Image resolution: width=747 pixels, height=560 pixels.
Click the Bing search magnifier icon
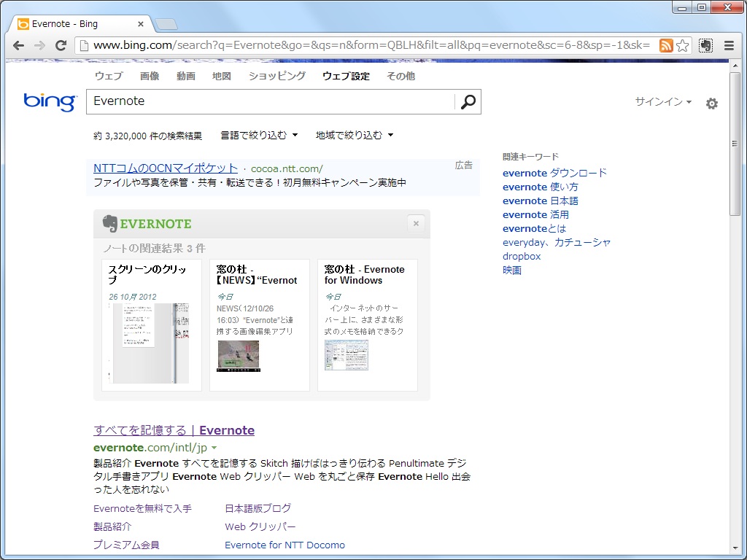(x=468, y=101)
